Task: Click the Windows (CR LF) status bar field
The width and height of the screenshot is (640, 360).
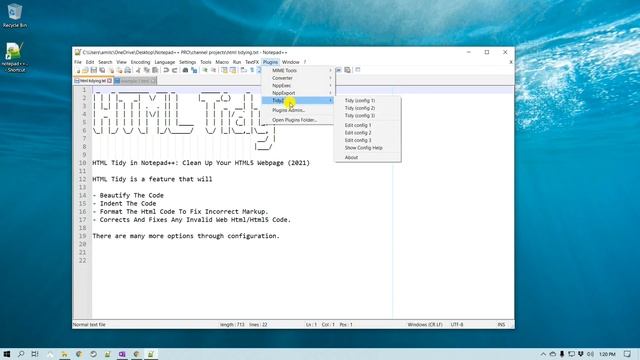Action: point(424,324)
